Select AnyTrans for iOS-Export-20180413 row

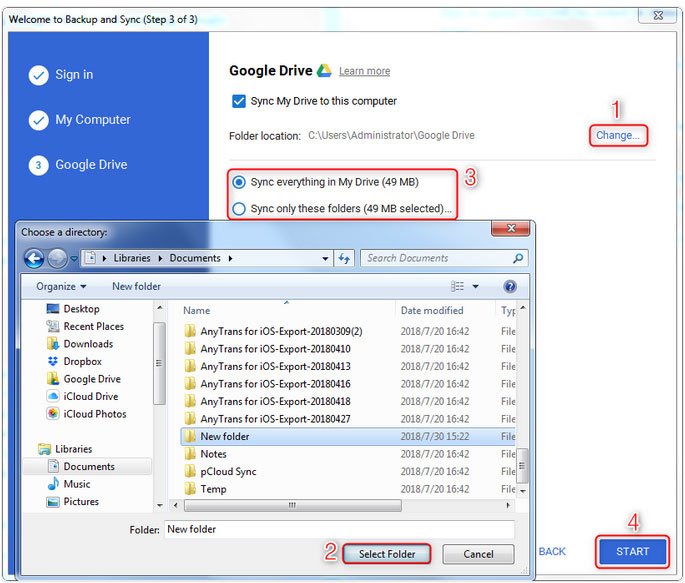(349, 366)
